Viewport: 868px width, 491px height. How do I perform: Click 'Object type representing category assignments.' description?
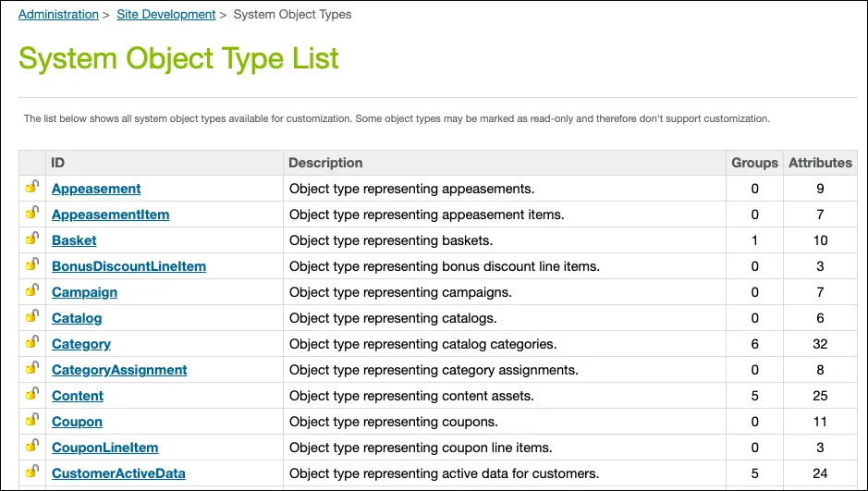[x=434, y=370]
